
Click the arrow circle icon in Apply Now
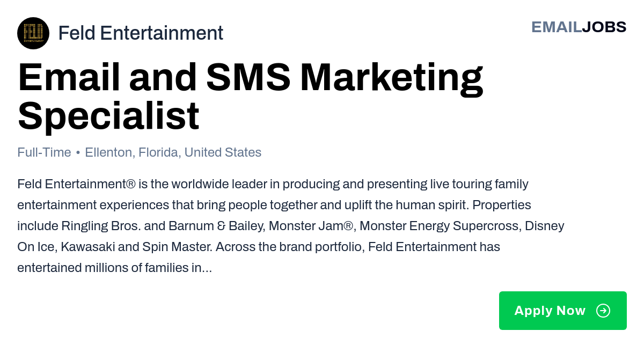pyautogui.click(x=603, y=311)
